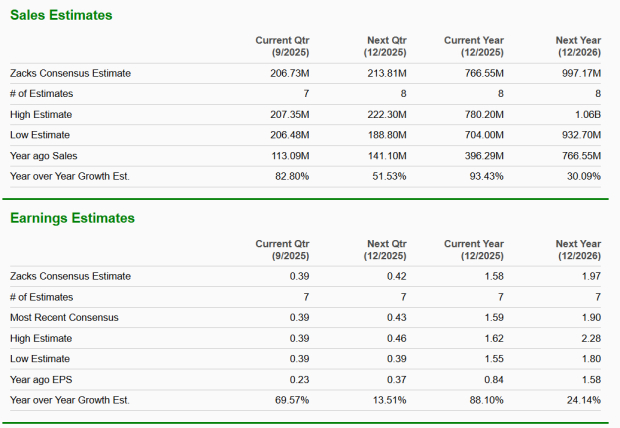Select year ago EPS 0.37
620x428 pixels.
tap(397, 379)
